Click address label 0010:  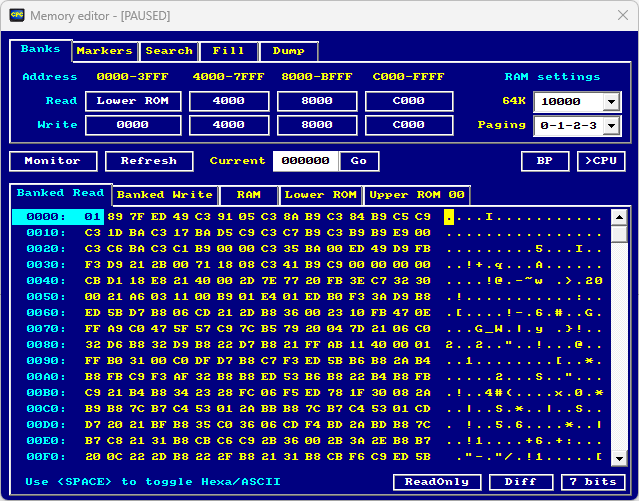[46, 233]
